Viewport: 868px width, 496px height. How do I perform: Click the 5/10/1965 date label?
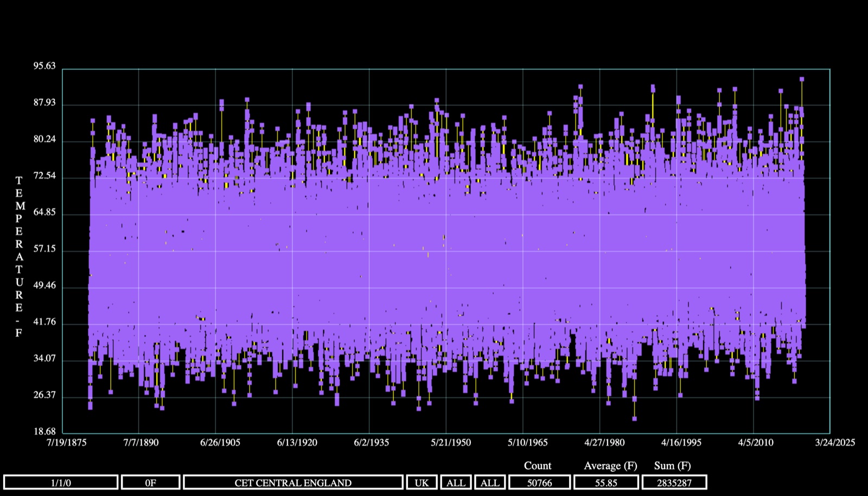click(x=528, y=442)
